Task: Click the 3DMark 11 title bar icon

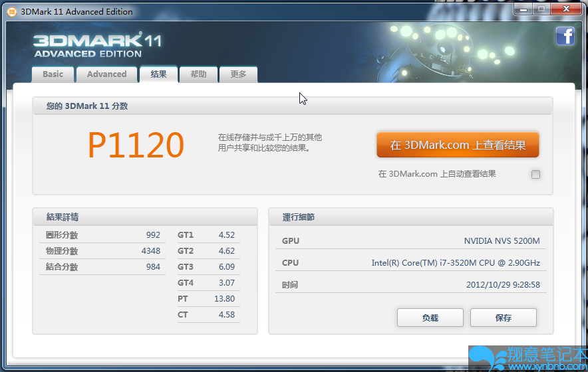Action: coord(12,12)
